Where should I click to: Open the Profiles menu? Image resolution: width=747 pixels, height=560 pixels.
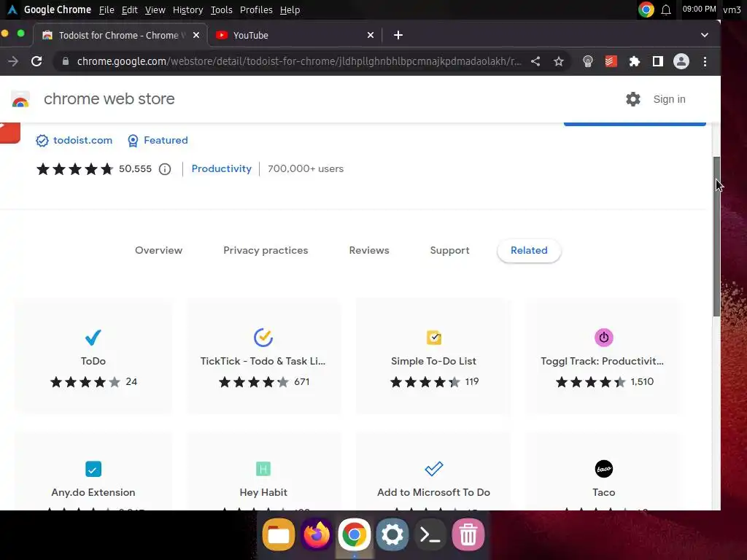point(256,10)
